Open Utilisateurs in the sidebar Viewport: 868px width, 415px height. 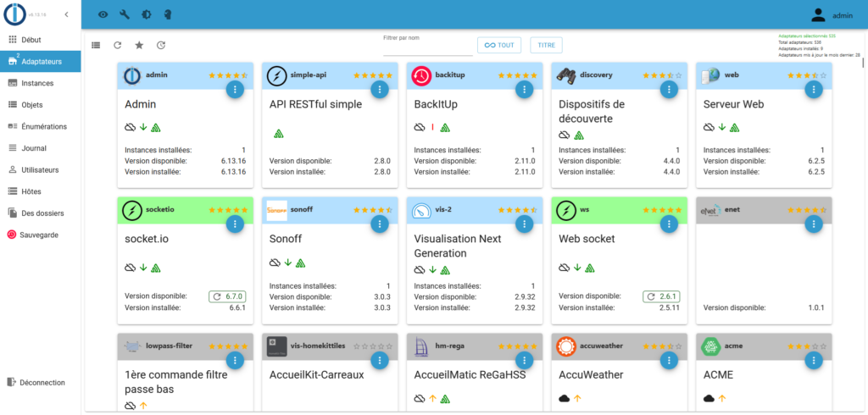[x=41, y=170]
